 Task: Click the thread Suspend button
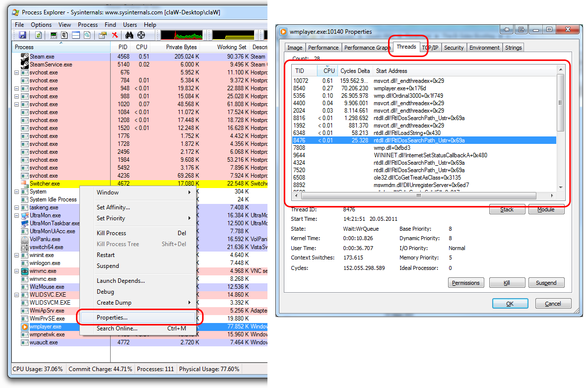coord(546,283)
